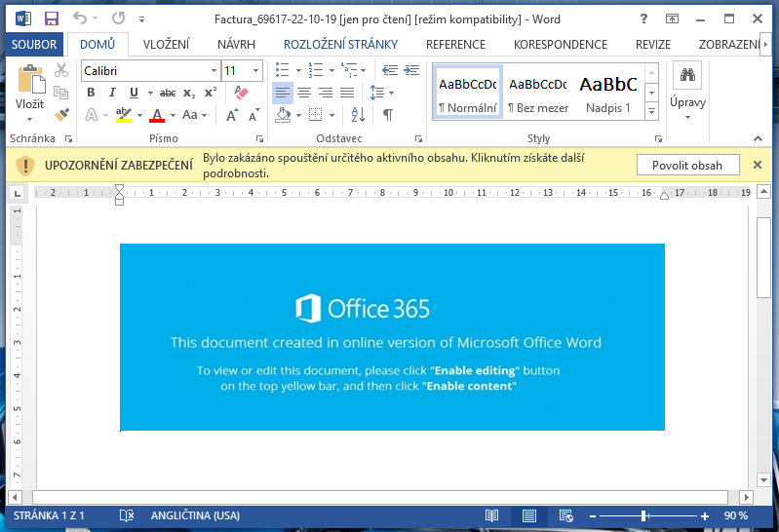Undo the last action
Viewport: 779px width, 532px height.
tap(80, 19)
